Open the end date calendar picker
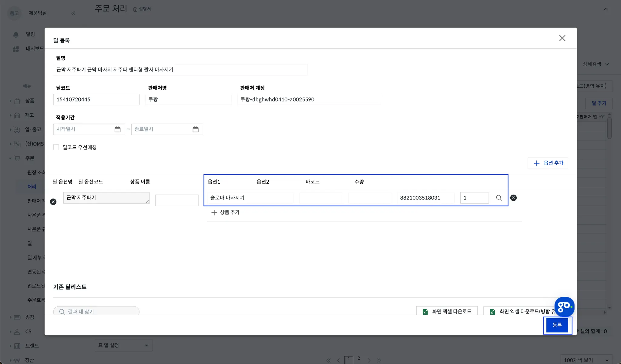Viewport: 621px width, 364px height. click(196, 129)
